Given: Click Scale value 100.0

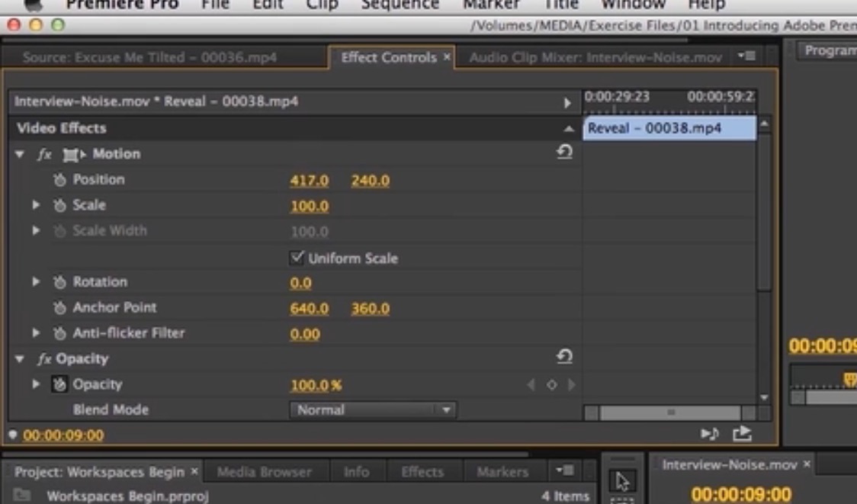Looking at the screenshot, I should (310, 206).
